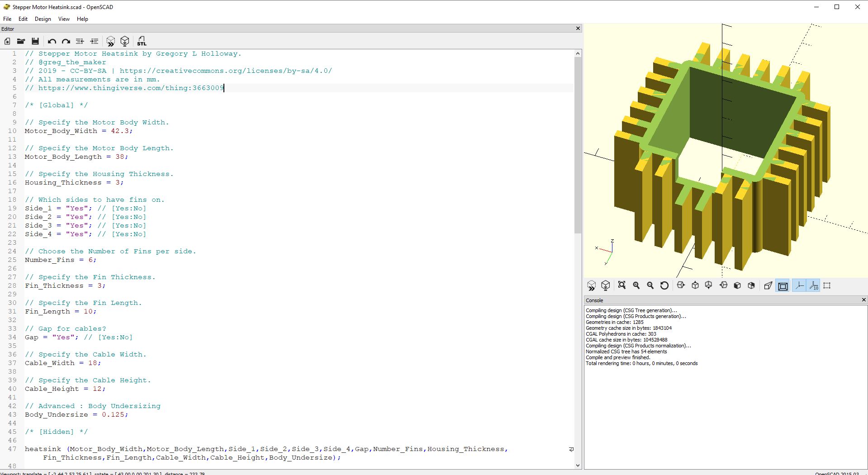This screenshot has width=868, height=475.
Task: Toggle Orthogonal projection
Action: pos(783,285)
